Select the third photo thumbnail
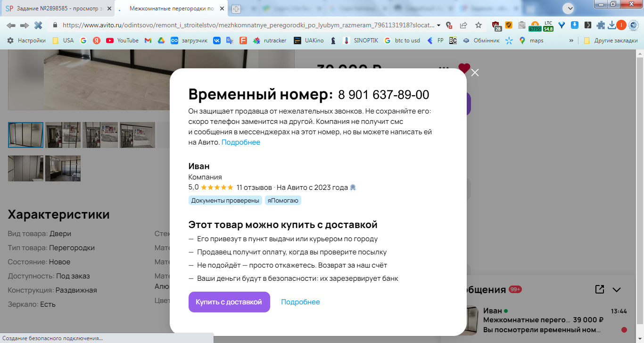Screen dimensions: 644x343 coord(100,135)
